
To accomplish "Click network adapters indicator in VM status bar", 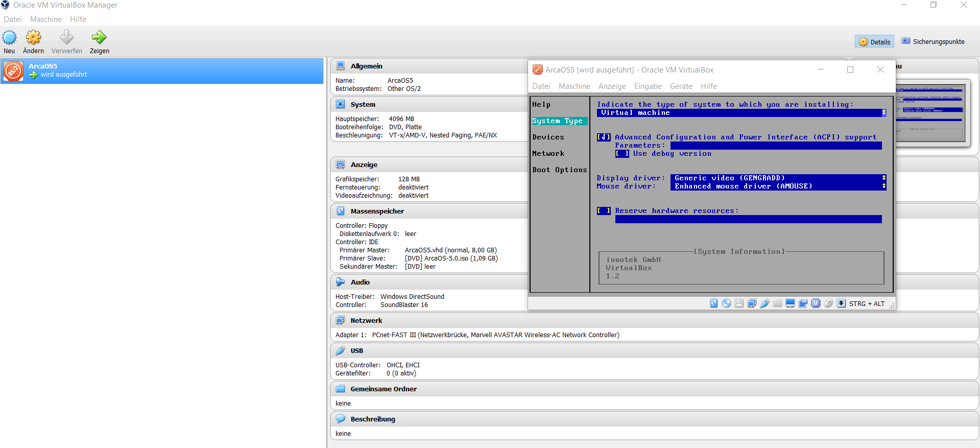I will click(752, 303).
